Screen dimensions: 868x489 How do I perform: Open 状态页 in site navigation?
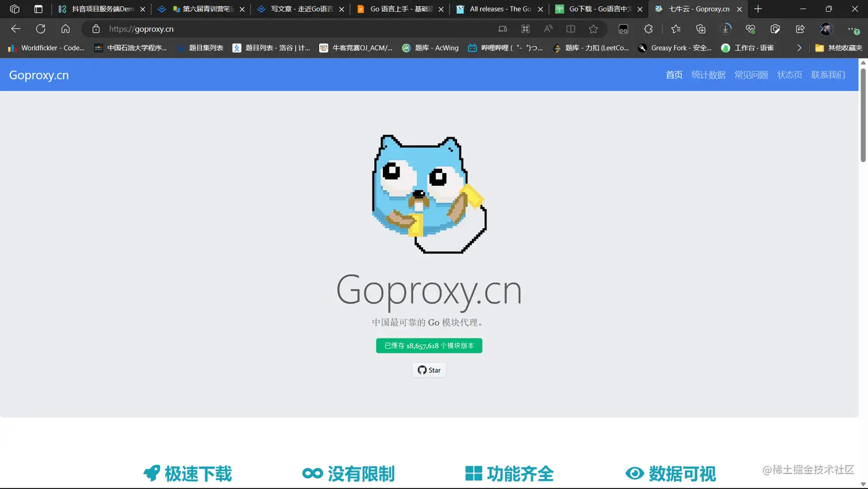(x=789, y=75)
